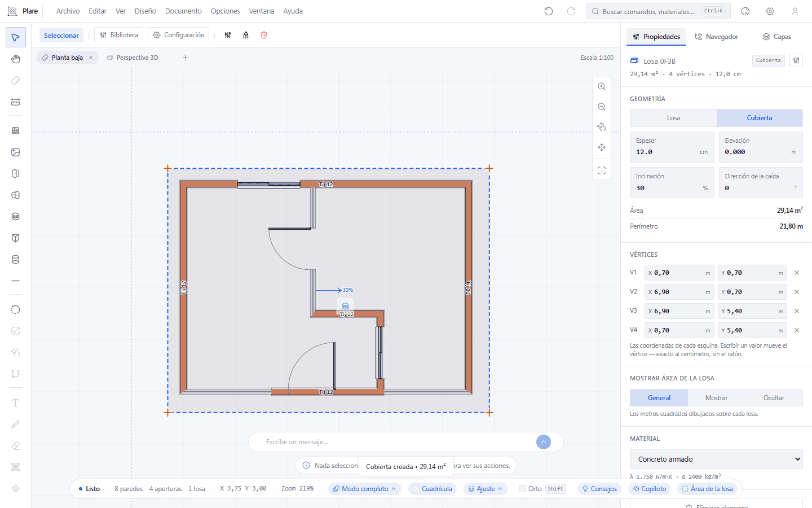The height and width of the screenshot is (508, 812).
Task: Click the Consejos button
Action: (x=599, y=489)
